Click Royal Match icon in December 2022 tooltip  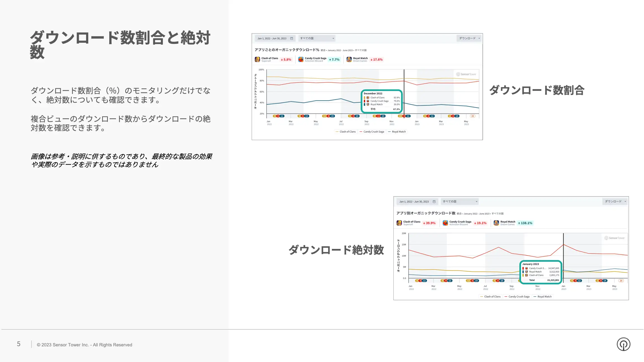coord(368,104)
